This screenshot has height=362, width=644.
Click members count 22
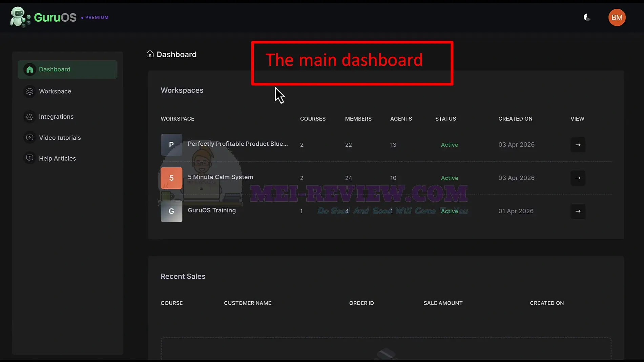tap(349, 145)
